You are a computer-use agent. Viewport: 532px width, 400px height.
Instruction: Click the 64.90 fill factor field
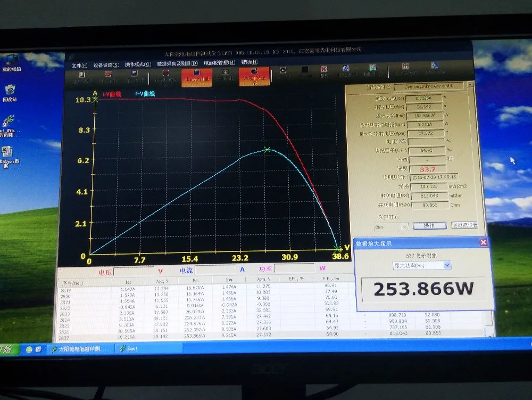(427, 150)
